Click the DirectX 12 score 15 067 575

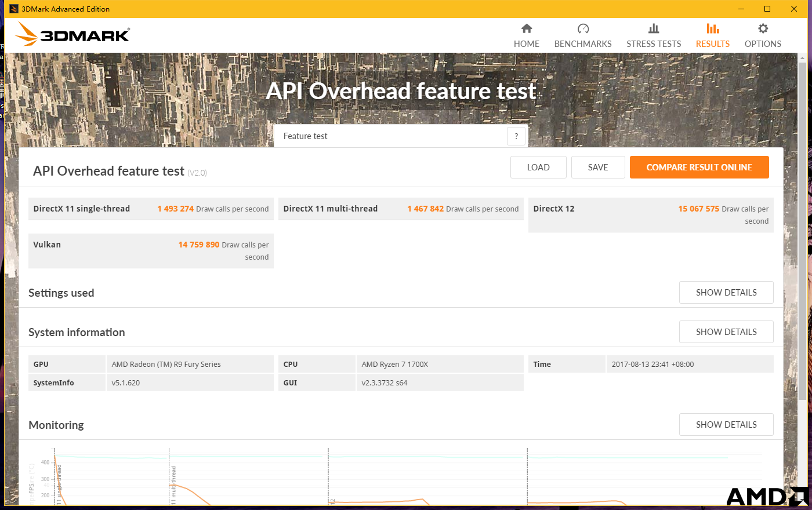tap(699, 209)
